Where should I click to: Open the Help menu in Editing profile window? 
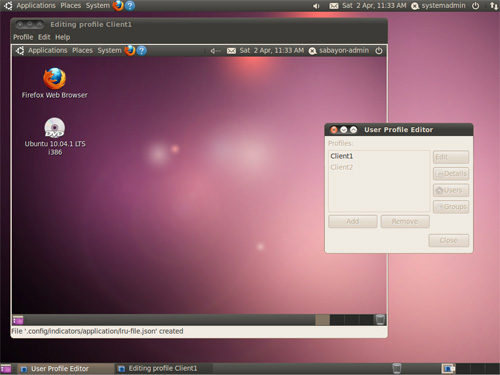coord(62,37)
